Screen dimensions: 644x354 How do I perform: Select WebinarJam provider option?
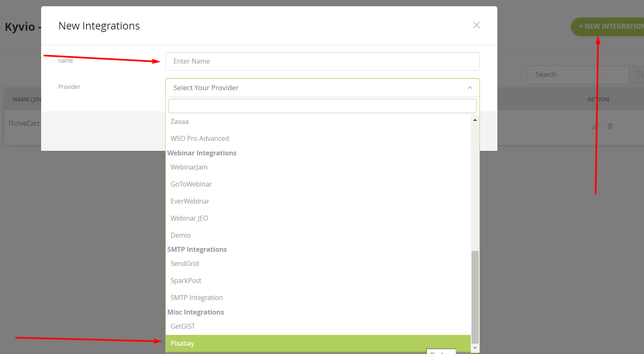coord(318,167)
